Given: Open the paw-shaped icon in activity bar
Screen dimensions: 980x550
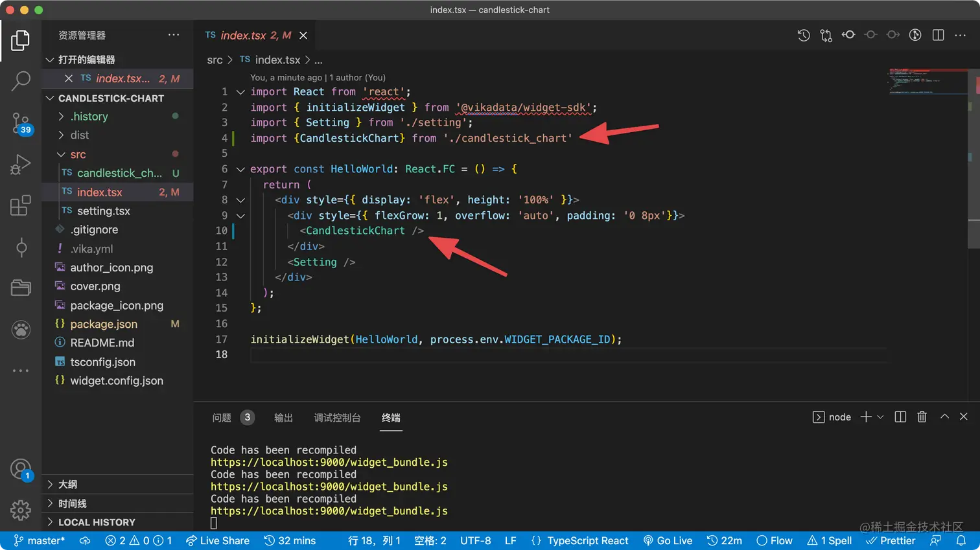Looking at the screenshot, I should point(20,330).
